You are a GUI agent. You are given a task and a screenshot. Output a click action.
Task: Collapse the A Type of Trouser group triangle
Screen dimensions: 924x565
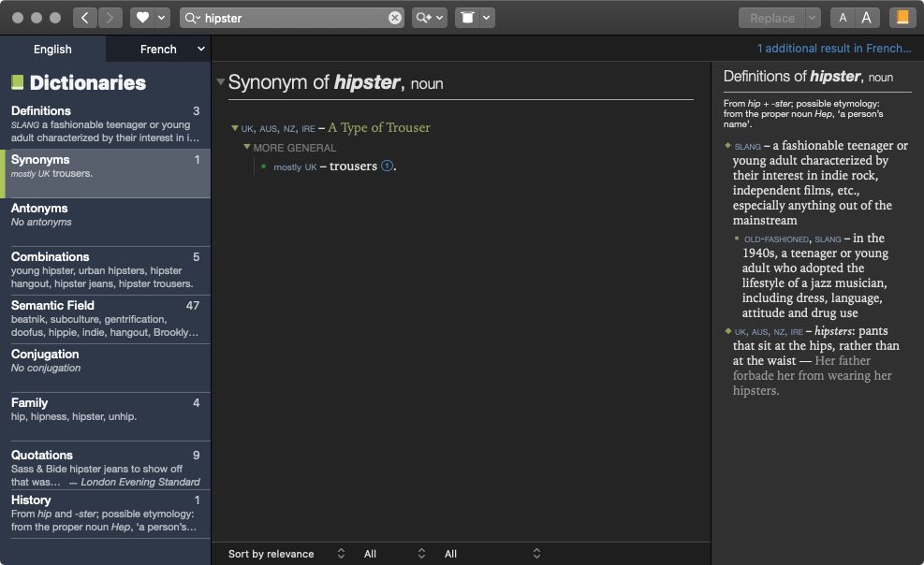[235, 128]
